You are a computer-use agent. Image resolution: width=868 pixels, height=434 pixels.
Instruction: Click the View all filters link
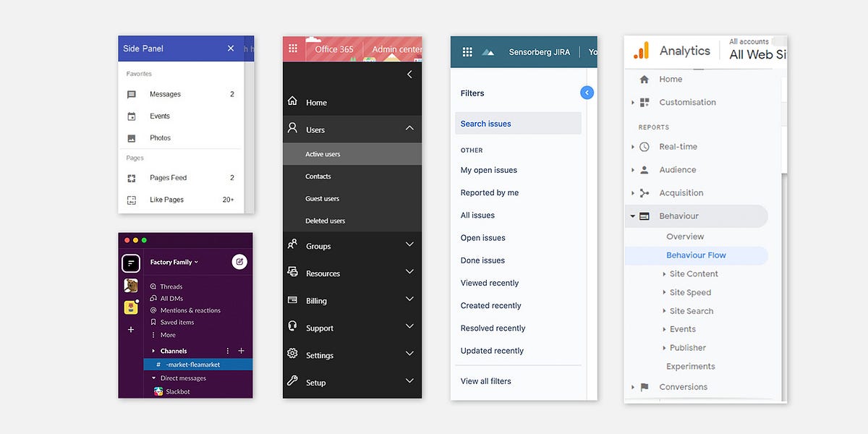pyautogui.click(x=485, y=380)
